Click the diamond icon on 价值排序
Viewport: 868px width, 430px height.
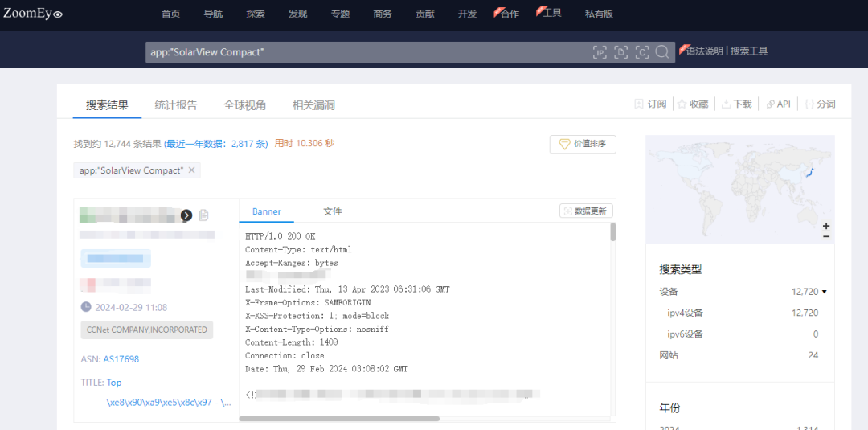tap(564, 144)
